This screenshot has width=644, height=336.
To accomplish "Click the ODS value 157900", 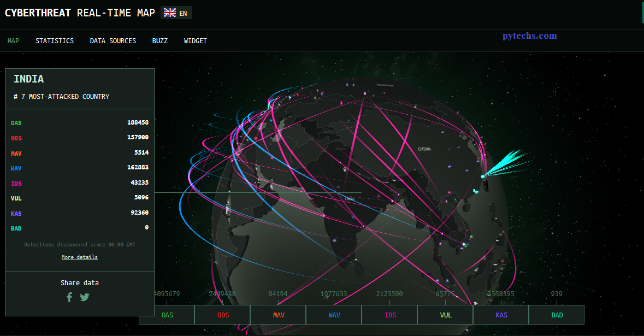I will click(138, 137).
